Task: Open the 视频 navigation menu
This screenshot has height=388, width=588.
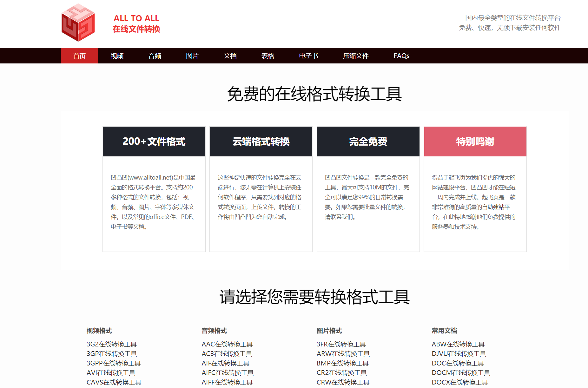Action: pyautogui.click(x=117, y=56)
